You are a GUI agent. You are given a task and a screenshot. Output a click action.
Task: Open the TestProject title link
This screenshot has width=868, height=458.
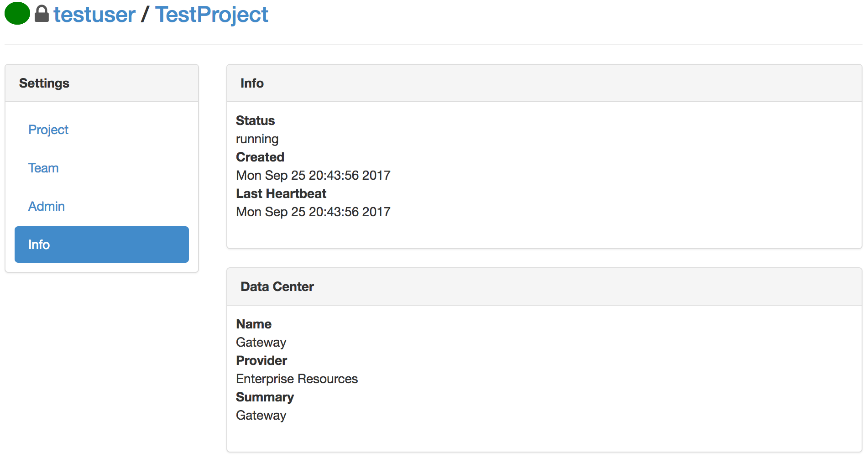click(212, 15)
